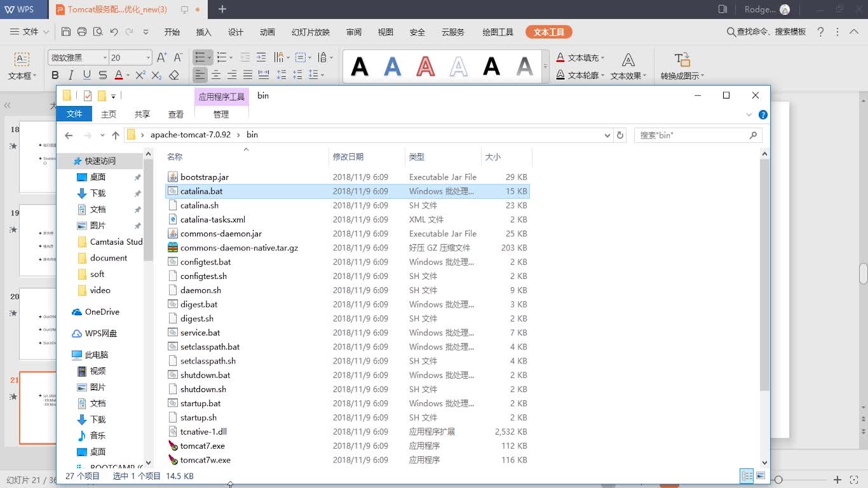Open the 设计 tab in WPS

236,32
